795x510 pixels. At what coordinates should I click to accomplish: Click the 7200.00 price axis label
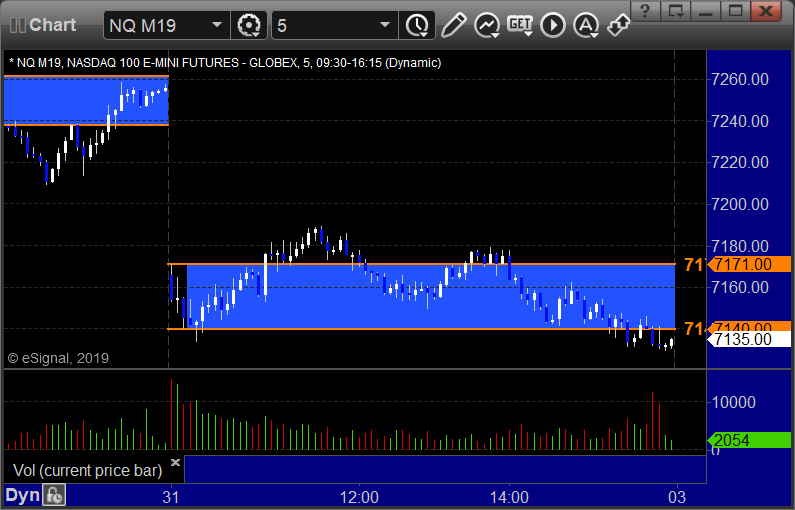click(740, 204)
